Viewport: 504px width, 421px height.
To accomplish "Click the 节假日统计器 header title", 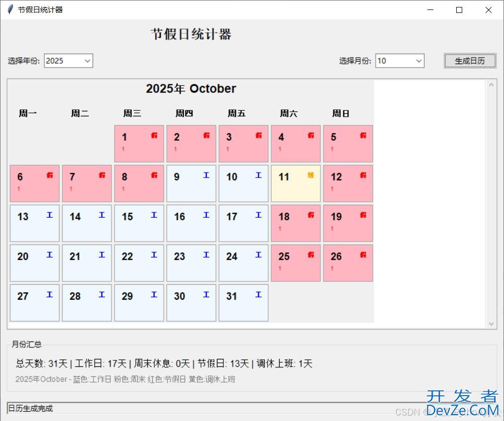I will pos(190,34).
